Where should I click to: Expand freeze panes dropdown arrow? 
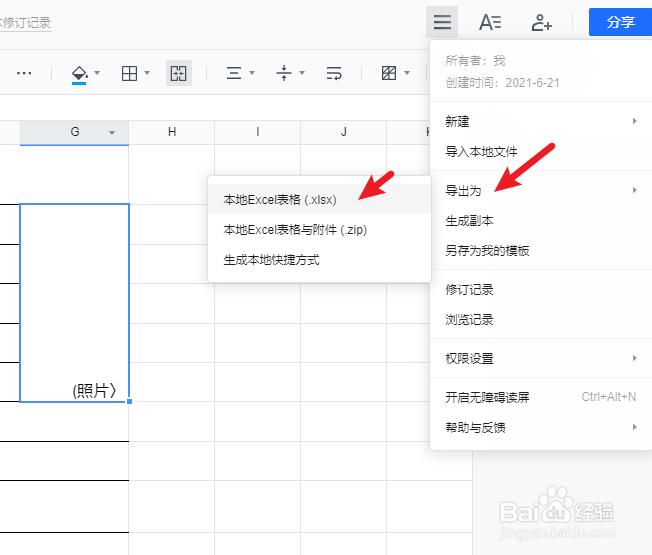[408, 73]
